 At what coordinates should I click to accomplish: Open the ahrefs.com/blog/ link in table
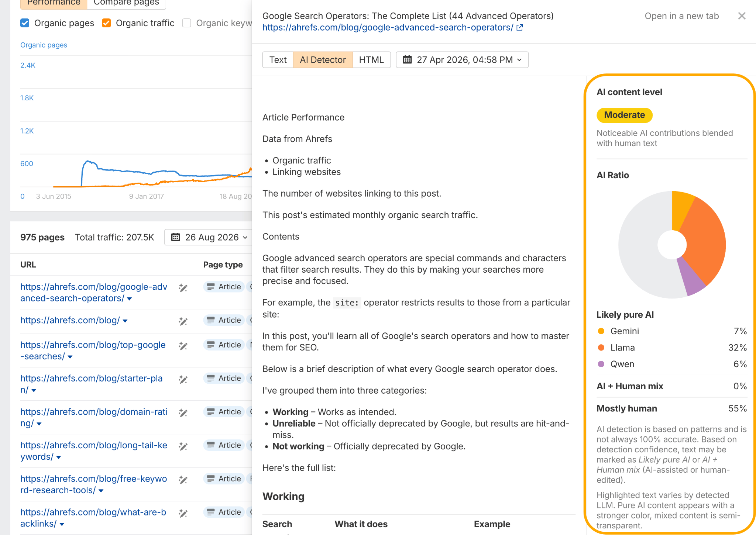70,320
